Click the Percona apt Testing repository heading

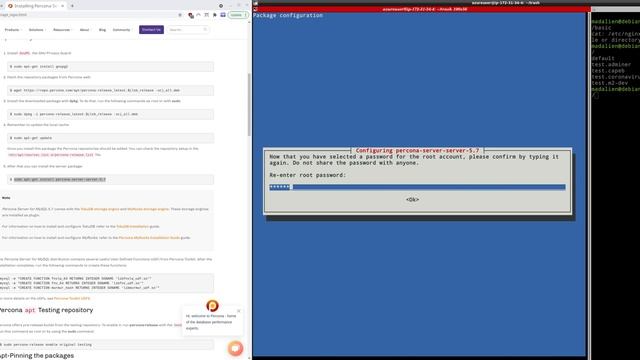coord(46,310)
